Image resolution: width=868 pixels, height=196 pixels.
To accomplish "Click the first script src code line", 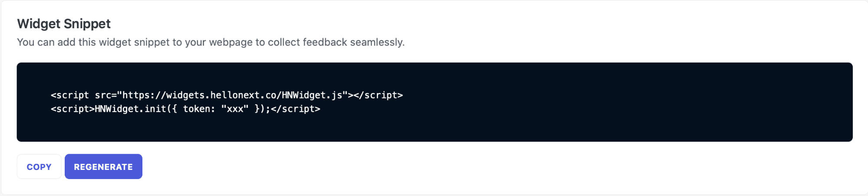I will click(227, 95).
